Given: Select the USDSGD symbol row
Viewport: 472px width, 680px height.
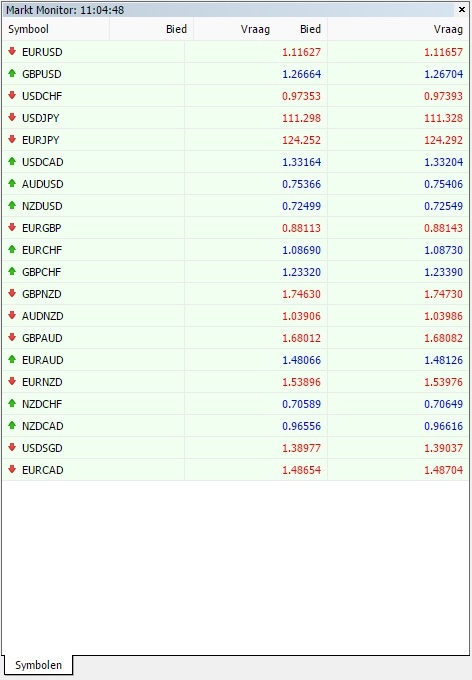Looking at the screenshot, I should tap(236, 448).
